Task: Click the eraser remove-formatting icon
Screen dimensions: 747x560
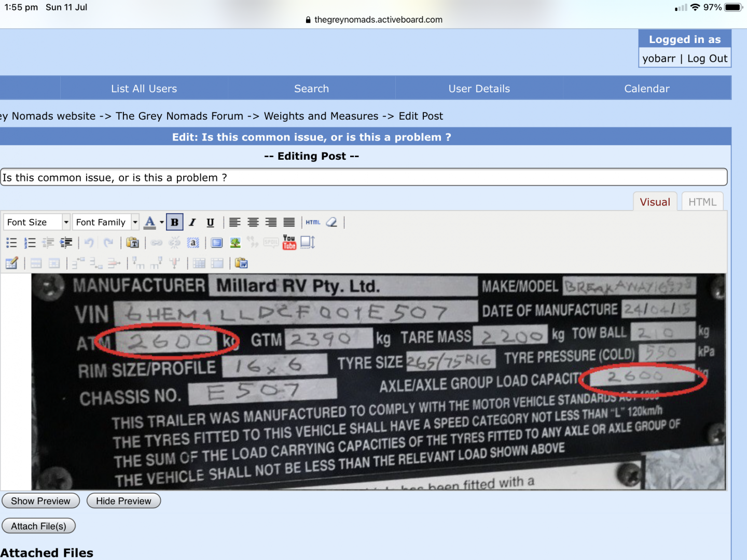Action: tap(331, 222)
